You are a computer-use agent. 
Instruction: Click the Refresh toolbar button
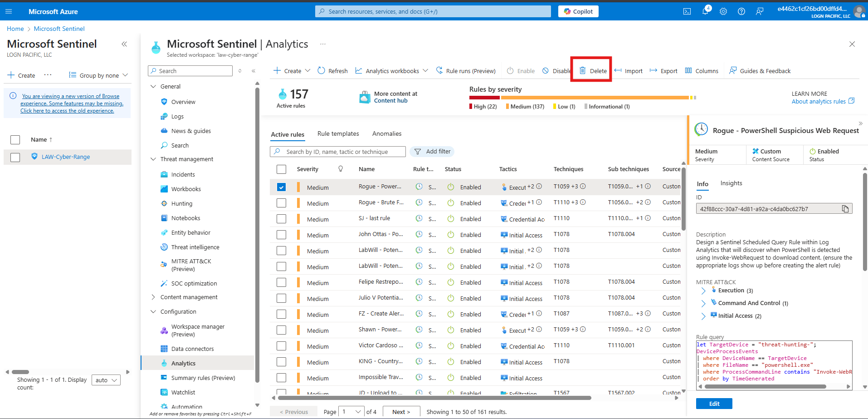[x=332, y=71]
